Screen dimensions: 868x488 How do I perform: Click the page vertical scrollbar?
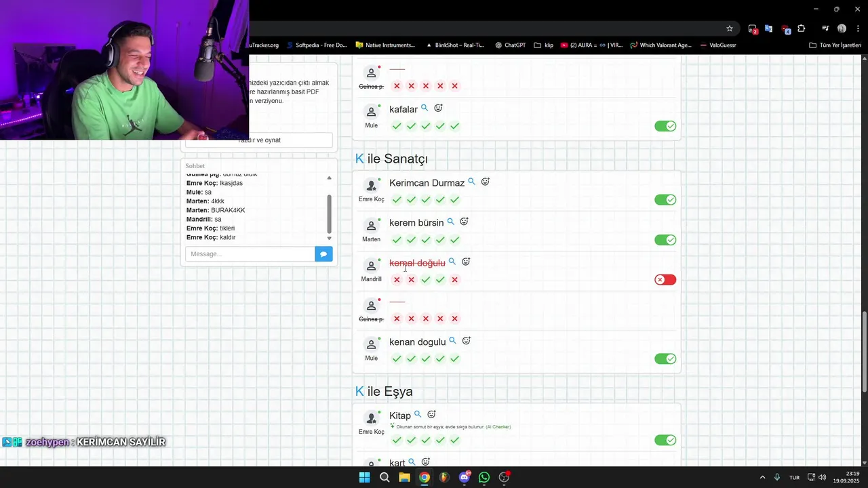(x=864, y=351)
